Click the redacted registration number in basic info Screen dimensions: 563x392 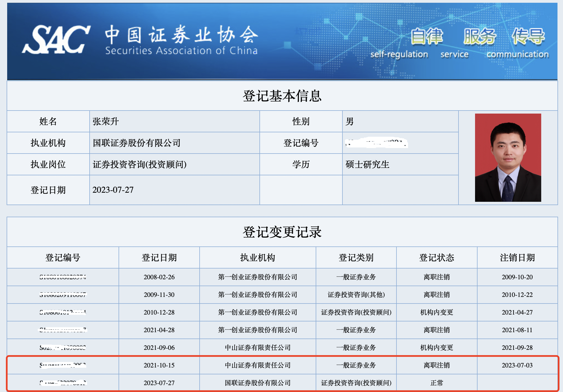point(376,143)
